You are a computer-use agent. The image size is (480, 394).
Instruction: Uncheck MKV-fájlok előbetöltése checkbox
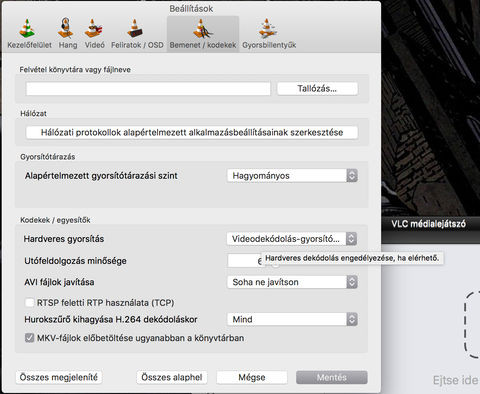tap(30, 338)
